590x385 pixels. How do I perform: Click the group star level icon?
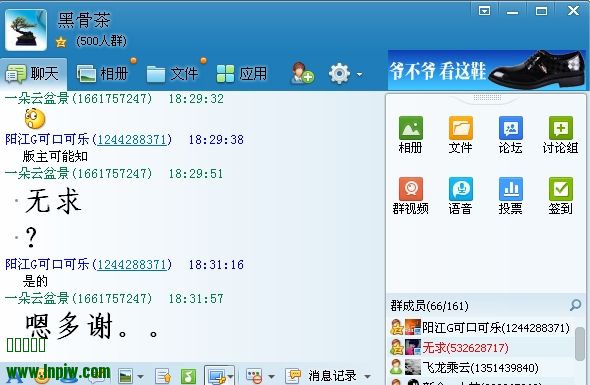[x=61, y=42]
